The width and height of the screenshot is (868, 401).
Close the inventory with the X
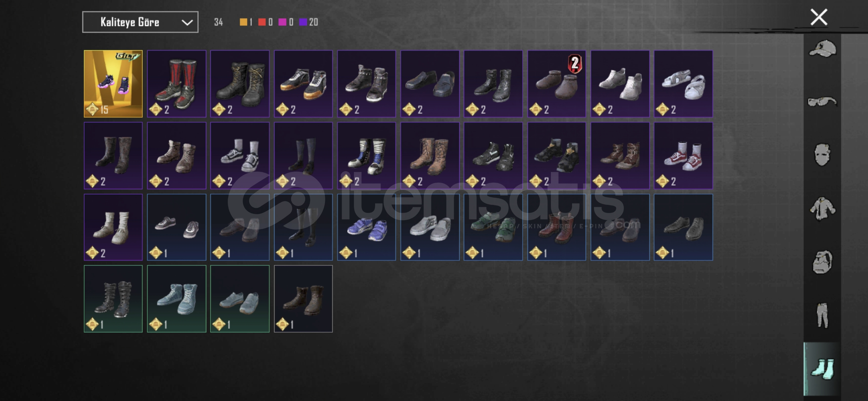click(819, 17)
